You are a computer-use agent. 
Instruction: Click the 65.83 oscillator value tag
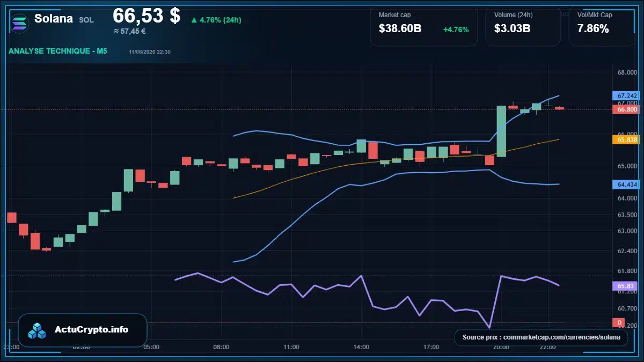click(625, 286)
